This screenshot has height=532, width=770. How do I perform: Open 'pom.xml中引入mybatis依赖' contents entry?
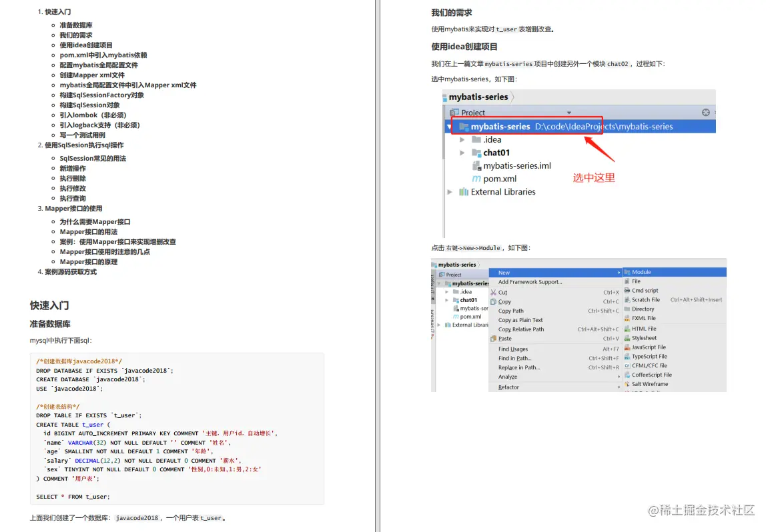(103, 55)
